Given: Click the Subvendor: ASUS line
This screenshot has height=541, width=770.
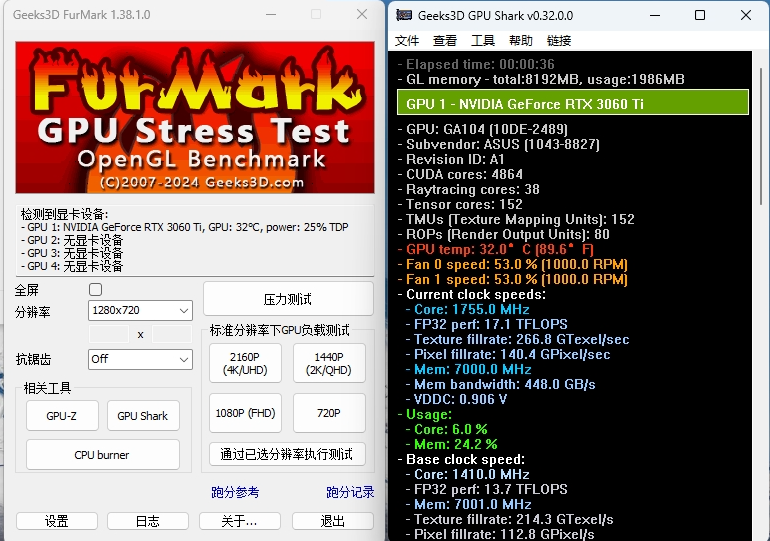Looking at the screenshot, I should [x=498, y=144].
